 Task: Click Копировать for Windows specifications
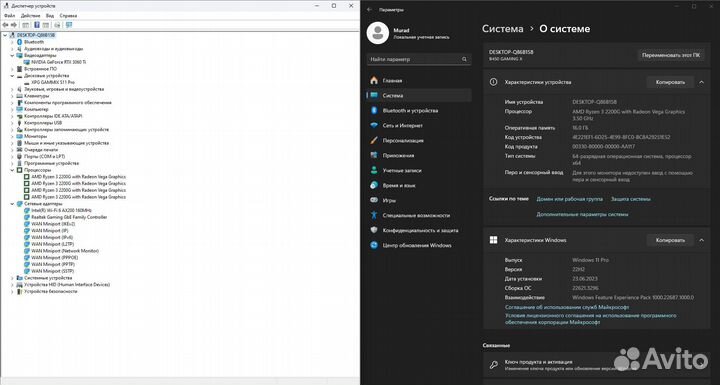670,240
